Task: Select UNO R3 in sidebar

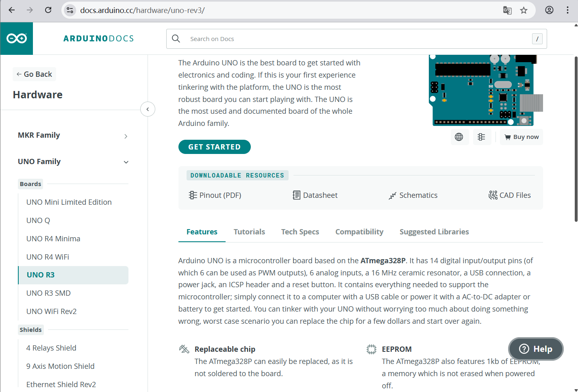Action: coord(73,275)
